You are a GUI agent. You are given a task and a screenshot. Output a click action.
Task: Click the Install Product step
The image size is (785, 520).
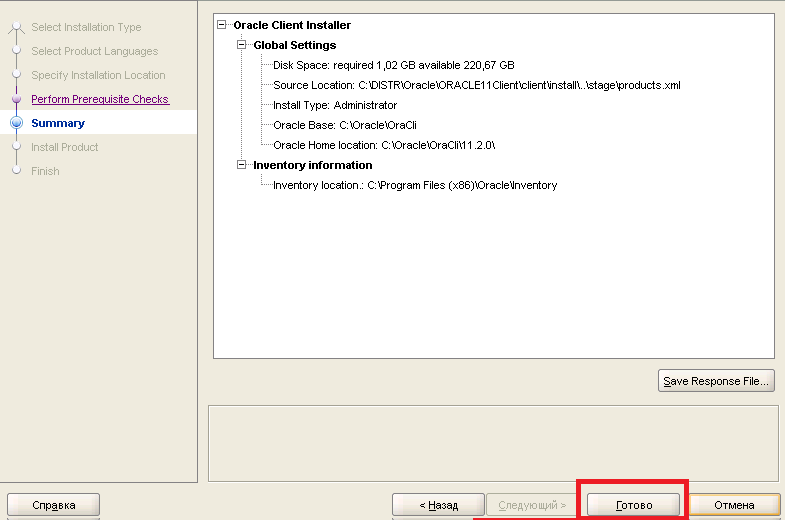tap(65, 147)
